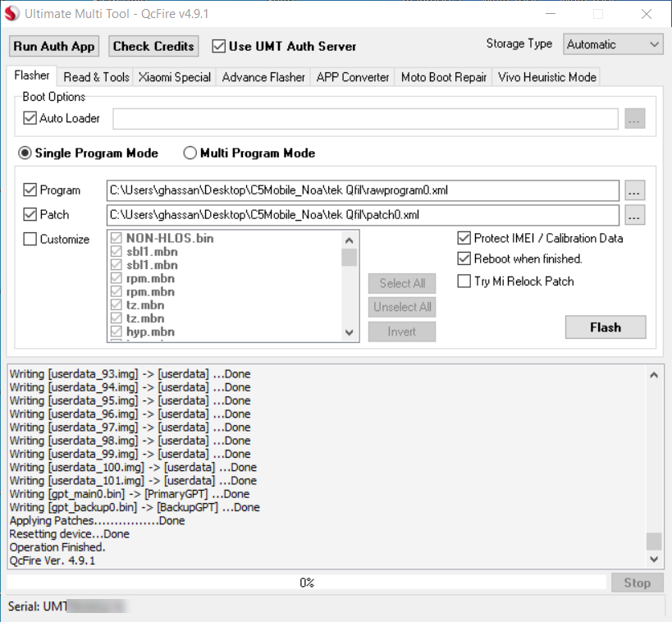Browse for the Patch XML file
The image size is (672, 622).
tap(635, 215)
